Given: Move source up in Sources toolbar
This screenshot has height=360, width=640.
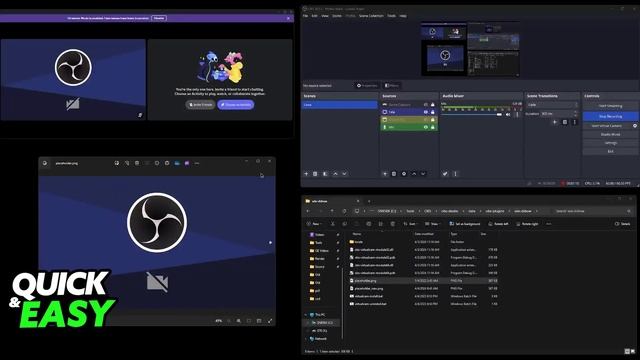Looking at the screenshot, I should point(414,174).
